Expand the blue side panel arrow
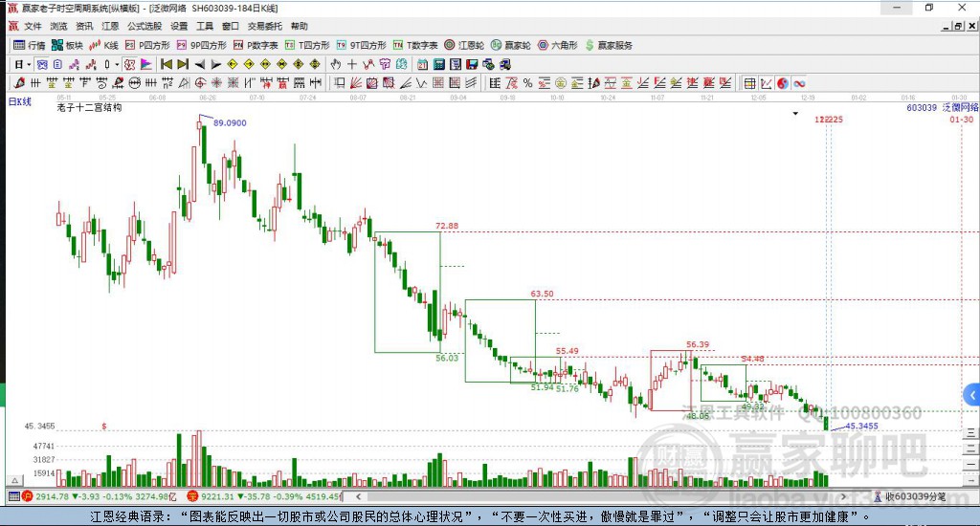The height and width of the screenshot is (526, 980). click(972, 395)
